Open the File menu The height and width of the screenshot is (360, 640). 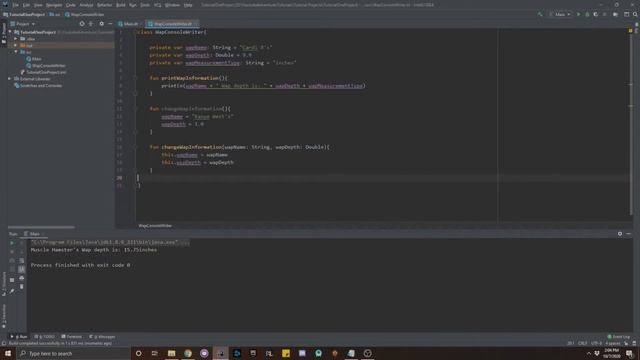(16, 5)
